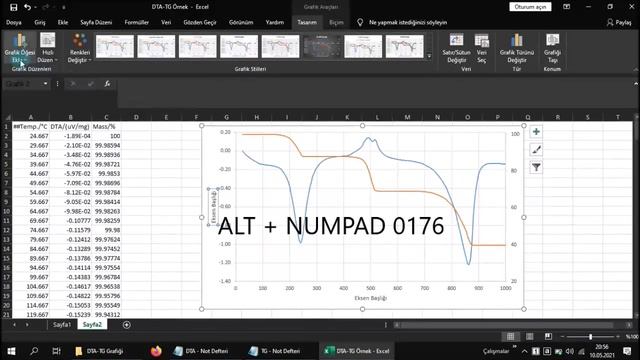Click the Undo arrow icon

[27, 7]
